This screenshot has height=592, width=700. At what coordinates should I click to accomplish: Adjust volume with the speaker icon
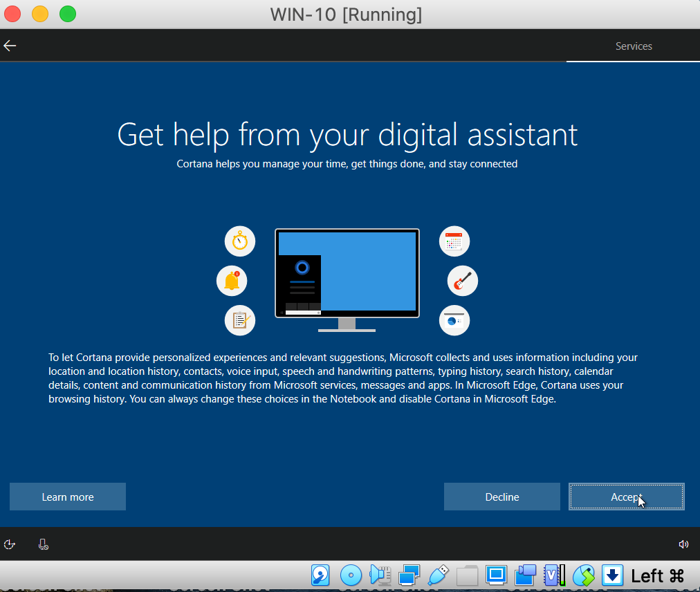(683, 544)
